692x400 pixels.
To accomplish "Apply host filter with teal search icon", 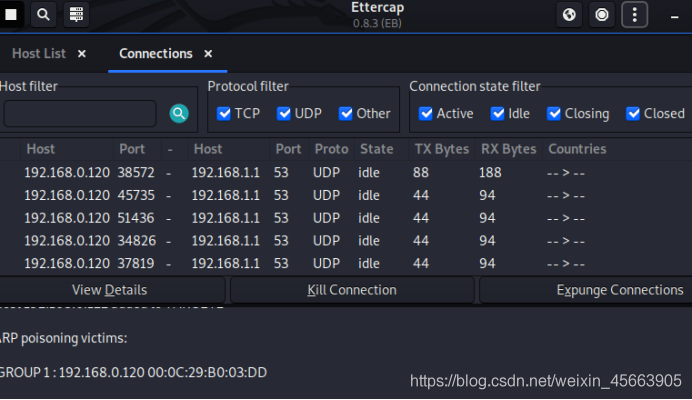I will 179,113.
